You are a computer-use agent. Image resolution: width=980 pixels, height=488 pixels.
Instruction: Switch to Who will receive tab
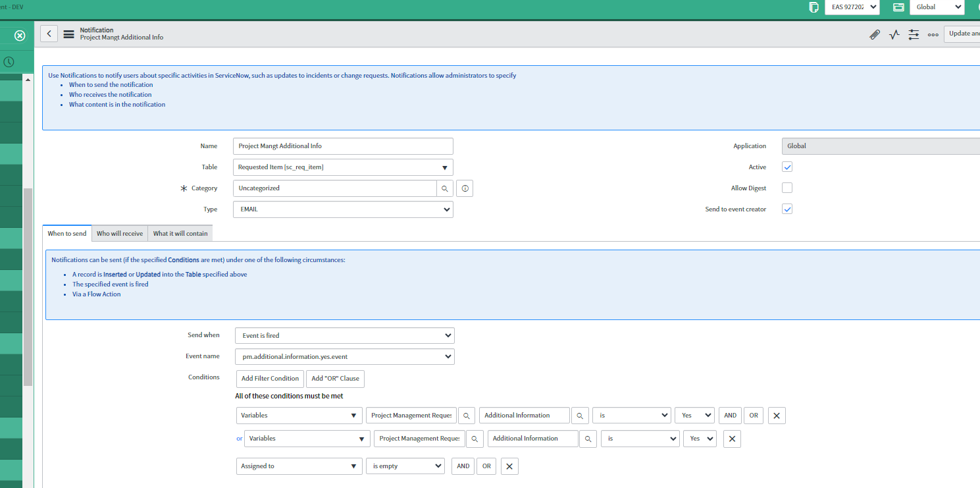point(120,234)
